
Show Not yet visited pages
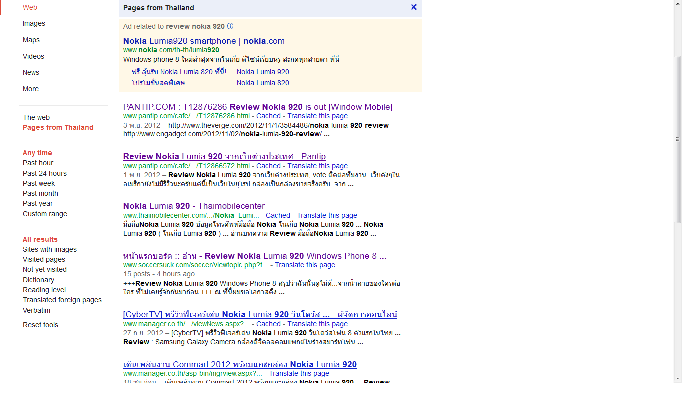[x=44, y=269]
